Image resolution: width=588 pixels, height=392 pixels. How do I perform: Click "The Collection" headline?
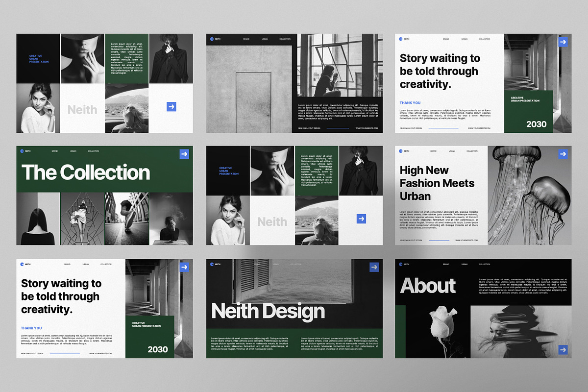click(86, 172)
